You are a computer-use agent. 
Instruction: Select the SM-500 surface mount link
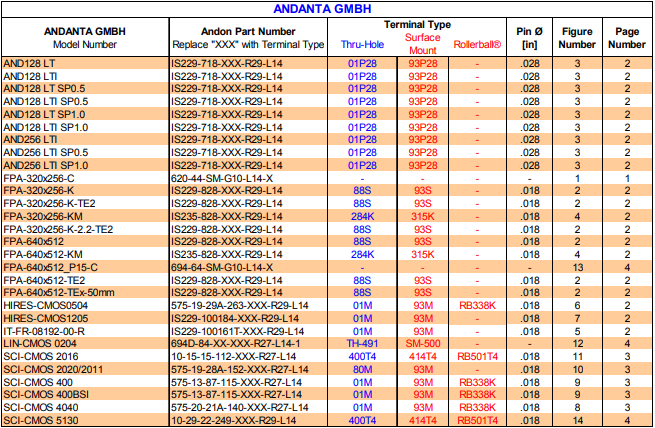coord(422,343)
